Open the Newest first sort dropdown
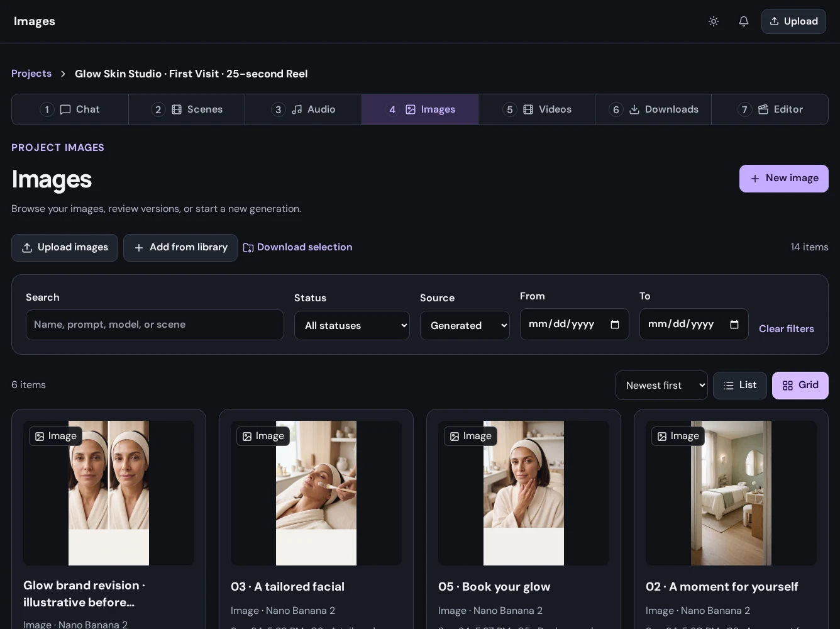This screenshot has height=629, width=840. [661, 385]
